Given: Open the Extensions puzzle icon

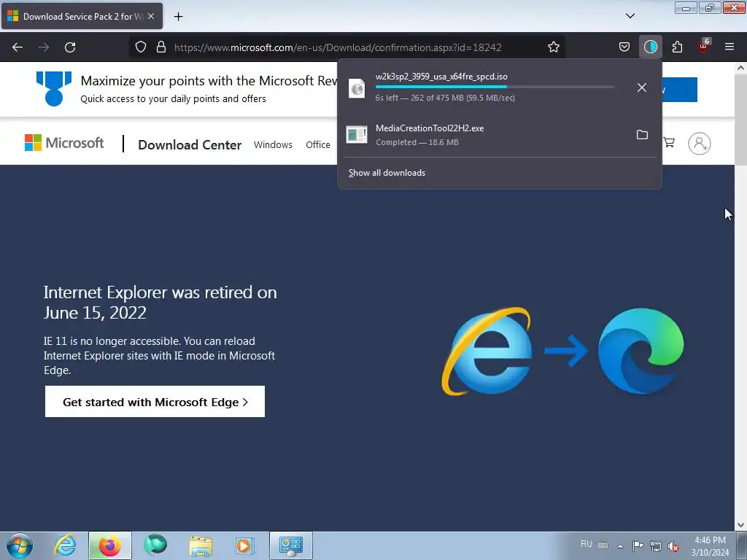Looking at the screenshot, I should (x=677, y=47).
